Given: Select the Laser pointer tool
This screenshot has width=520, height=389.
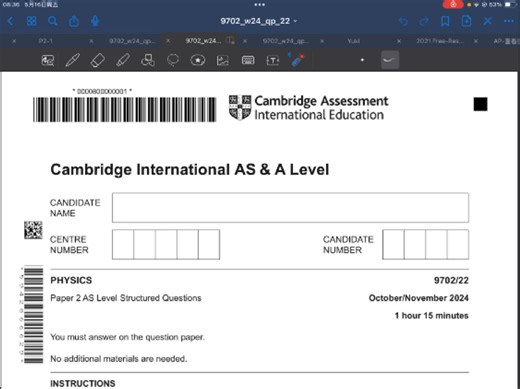Looking at the screenshot, I should 296,60.
